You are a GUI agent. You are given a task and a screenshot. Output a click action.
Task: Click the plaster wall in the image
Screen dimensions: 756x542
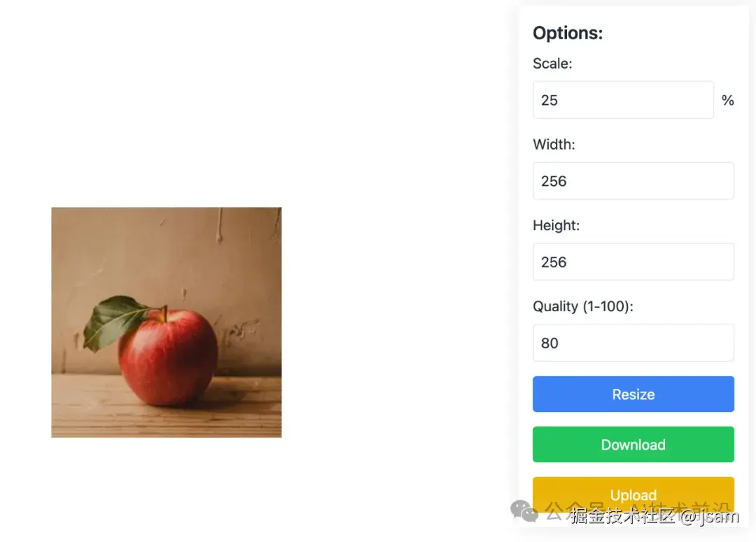[168, 252]
